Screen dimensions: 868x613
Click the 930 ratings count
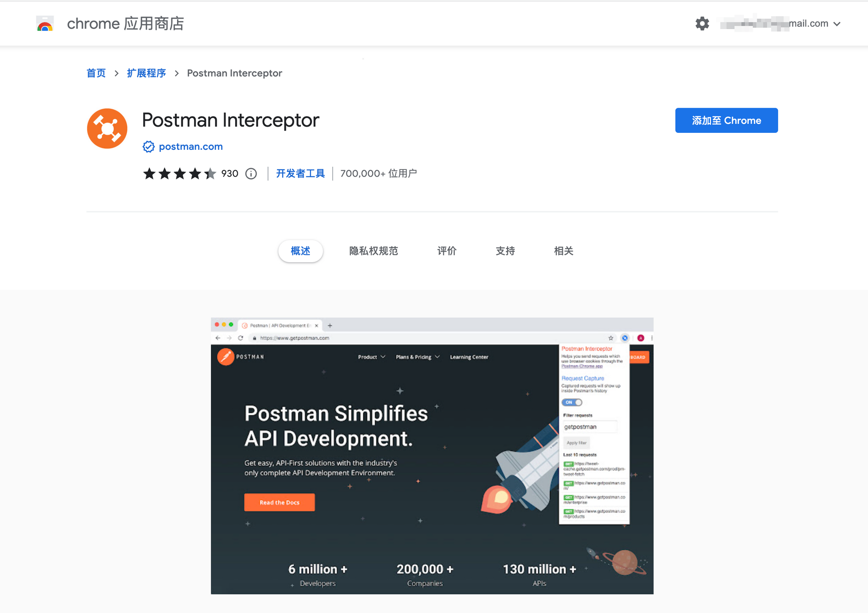click(x=229, y=173)
